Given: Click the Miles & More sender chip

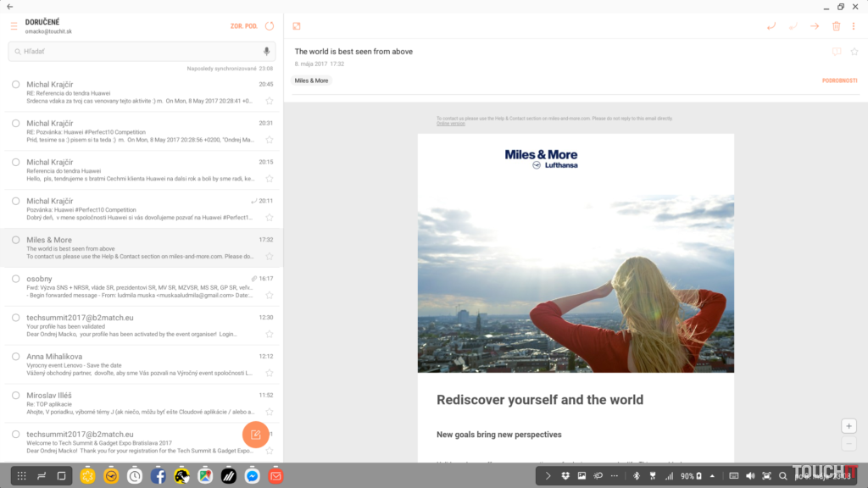Looking at the screenshot, I should click(x=311, y=80).
